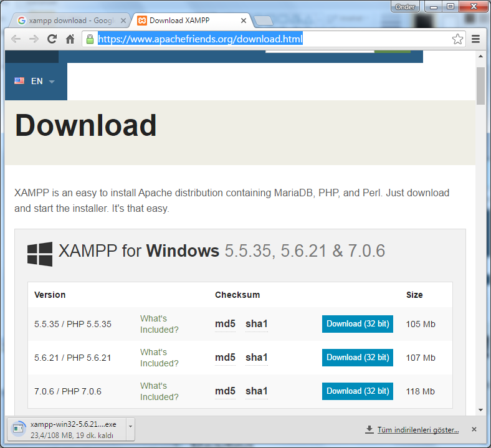
Task: Click Tüm indirilenleri göster link
Action: (418, 430)
